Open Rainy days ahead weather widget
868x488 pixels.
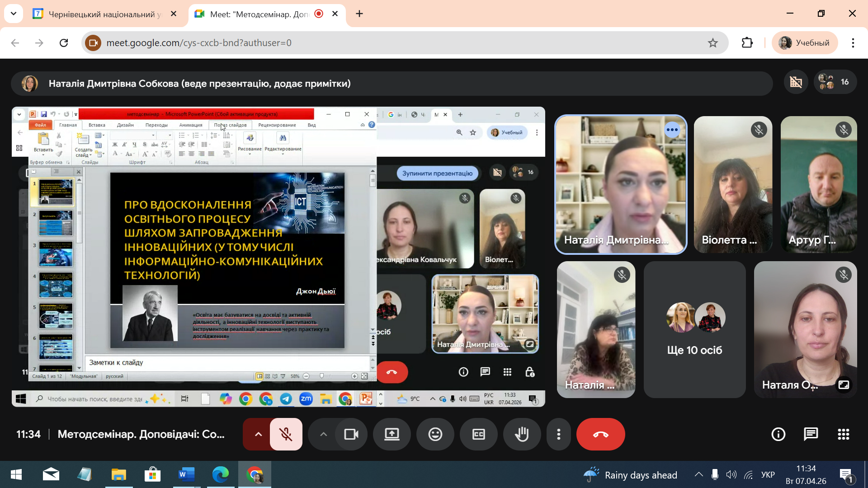point(630,474)
